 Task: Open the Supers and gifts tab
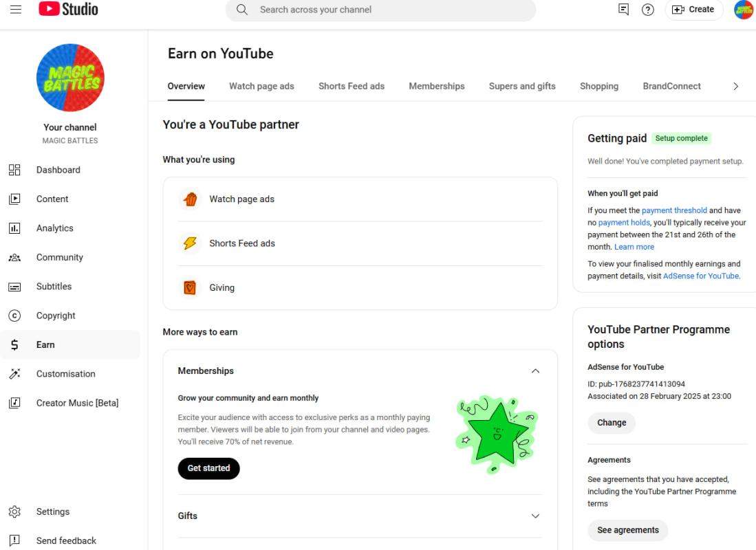(x=522, y=87)
